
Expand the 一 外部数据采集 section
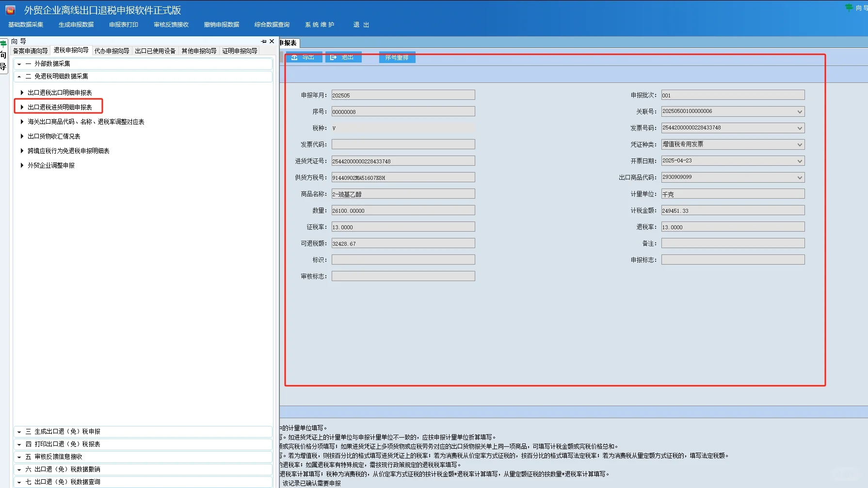click(x=143, y=64)
